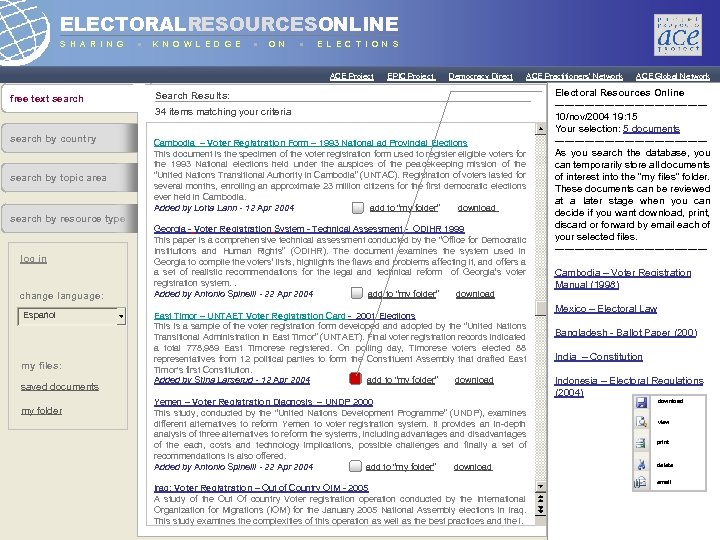
Task: Click the '10/nov/2004 19:15' timestamp
Action: pyautogui.click(x=596, y=117)
